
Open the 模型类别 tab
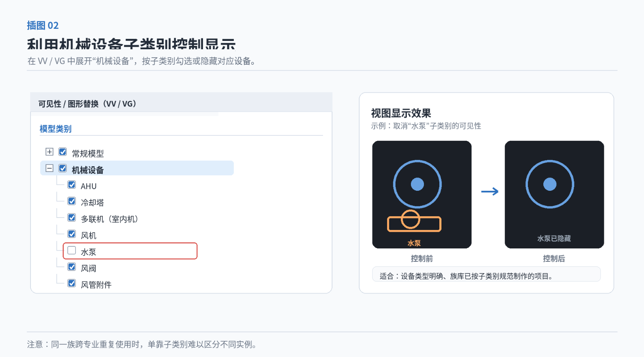click(x=56, y=129)
